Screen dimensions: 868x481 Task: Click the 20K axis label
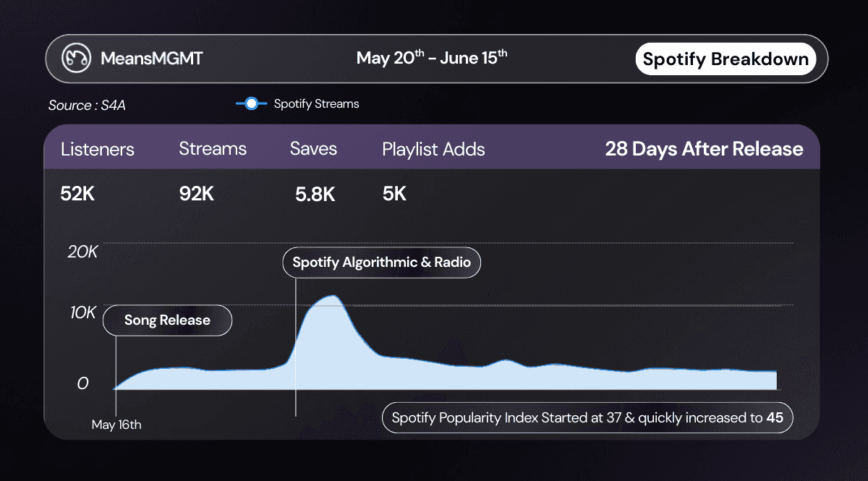coord(82,252)
